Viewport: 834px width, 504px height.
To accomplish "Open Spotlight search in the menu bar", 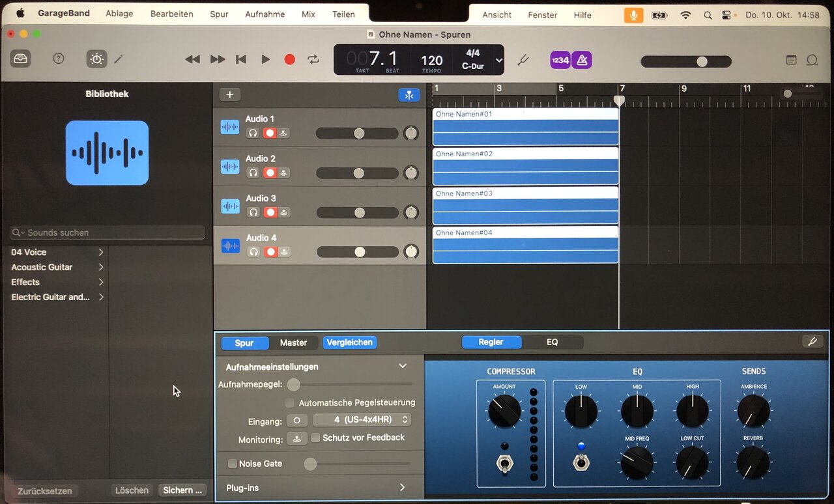I will [708, 15].
